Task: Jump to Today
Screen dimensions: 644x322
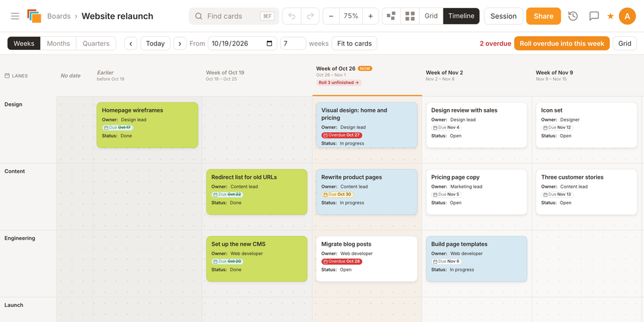Action: point(155,43)
